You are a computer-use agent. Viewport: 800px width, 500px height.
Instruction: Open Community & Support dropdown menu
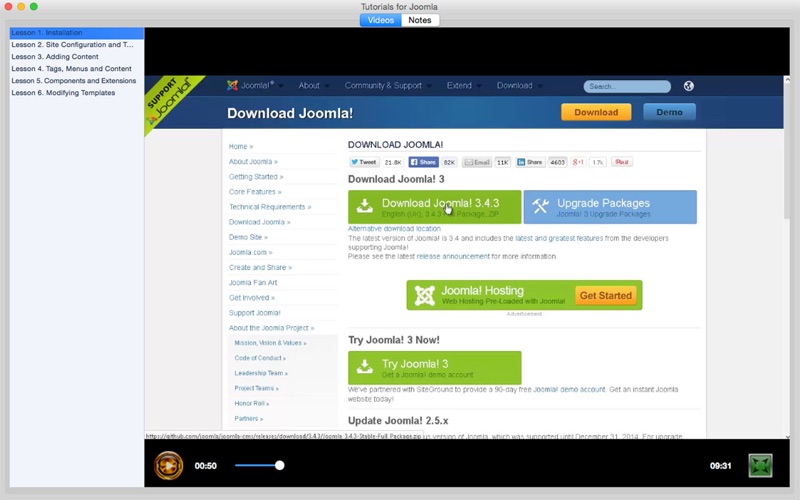point(388,85)
